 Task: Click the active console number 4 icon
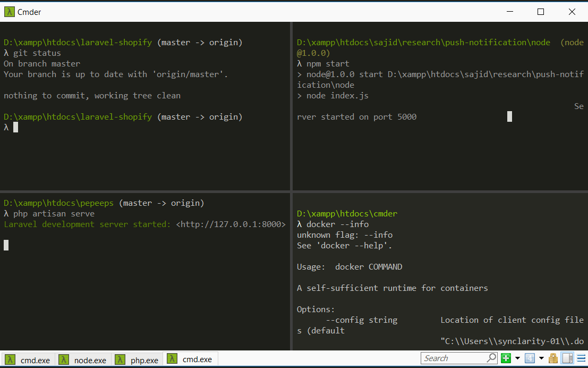pos(530,358)
